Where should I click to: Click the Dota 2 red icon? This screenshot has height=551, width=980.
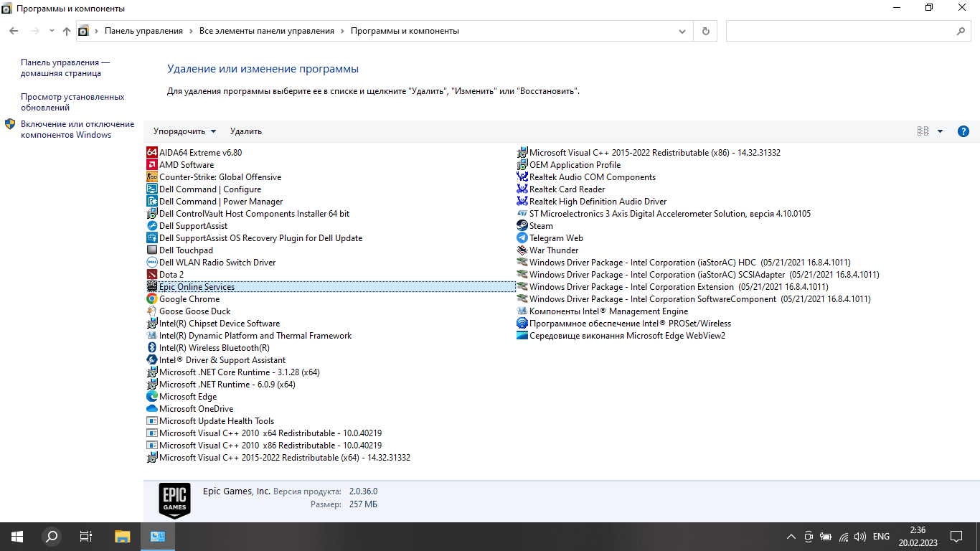click(x=151, y=275)
